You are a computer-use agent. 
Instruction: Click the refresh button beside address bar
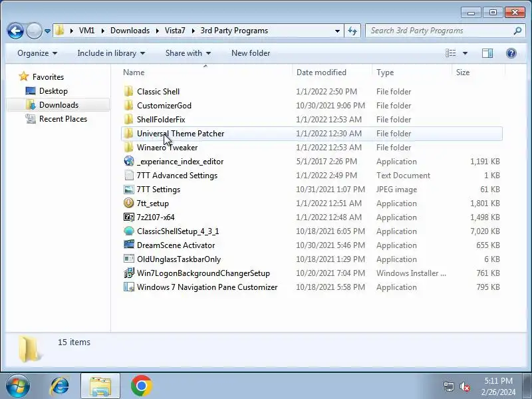(x=352, y=31)
